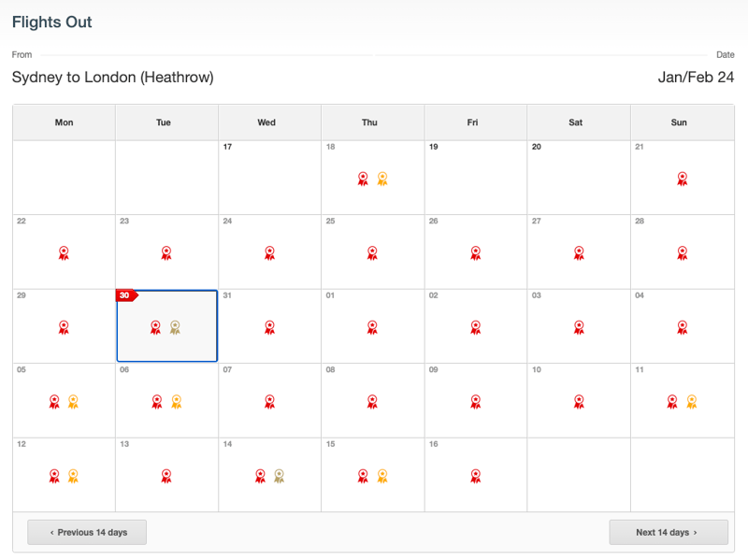
Task: Click gold ribbon on Monday 05
Action: tap(73, 402)
